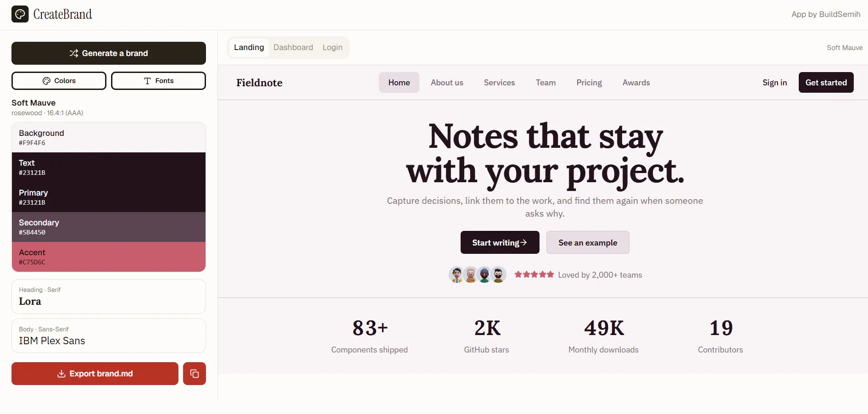Image resolution: width=868 pixels, height=414 pixels.
Task: Select Home in the Fieldnote navigation
Action: click(399, 83)
